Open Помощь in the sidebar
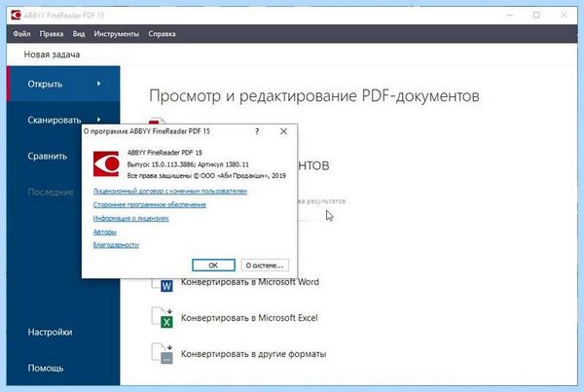Viewport: 584px width, 392px height. pyautogui.click(x=46, y=369)
